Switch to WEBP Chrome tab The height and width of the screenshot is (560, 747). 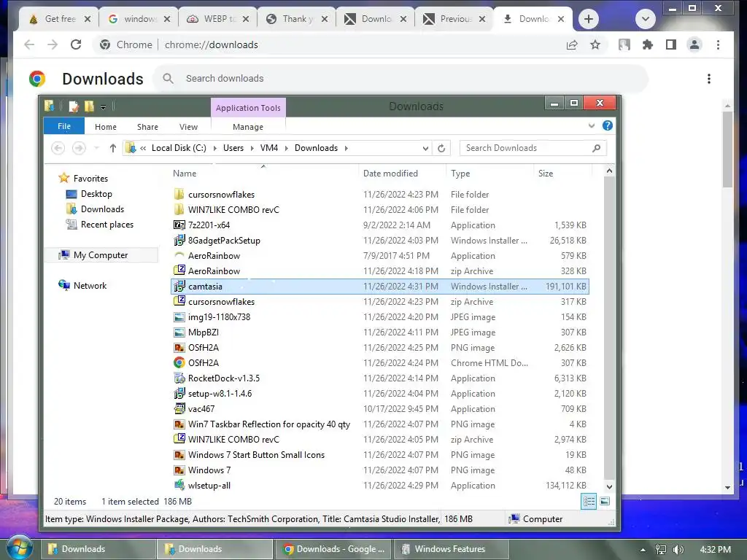218,19
